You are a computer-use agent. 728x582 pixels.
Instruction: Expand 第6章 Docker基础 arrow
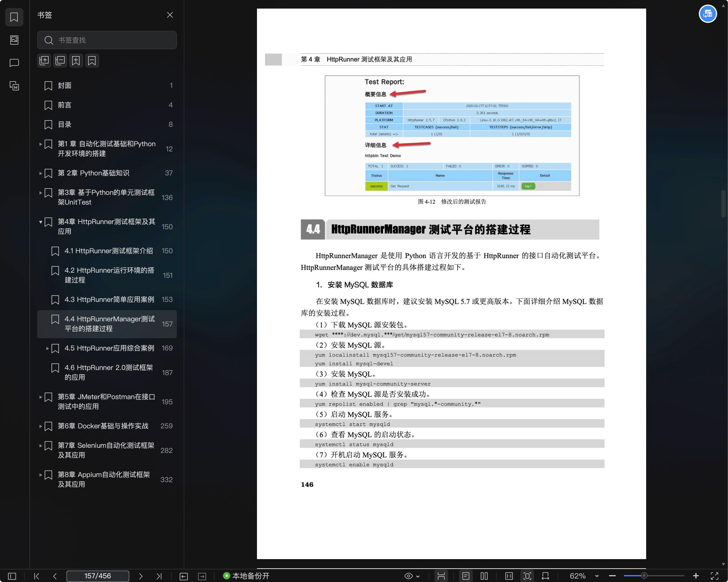pyautogui.click(x=41, y=426)
